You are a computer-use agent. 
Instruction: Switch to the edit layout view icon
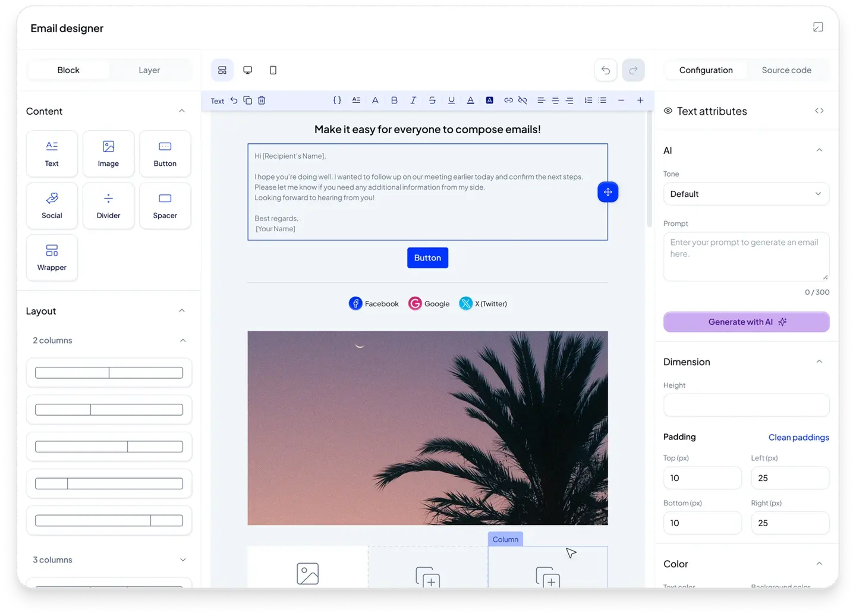[x=222, y=70]
